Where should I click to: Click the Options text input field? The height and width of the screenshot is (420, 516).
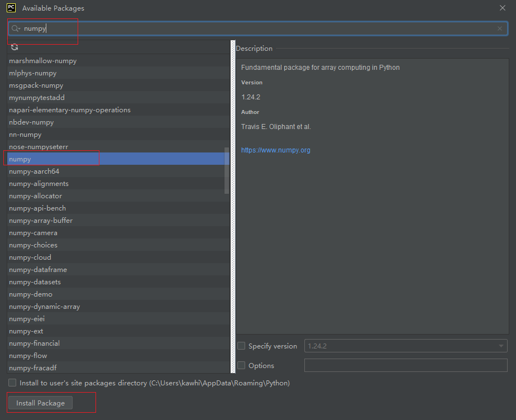point(406,365)
